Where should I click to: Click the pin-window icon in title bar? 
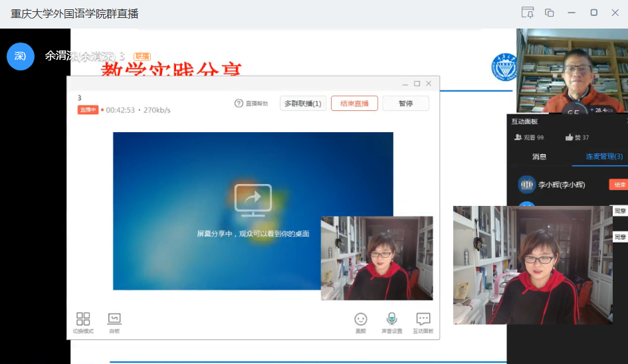point(528,13)
